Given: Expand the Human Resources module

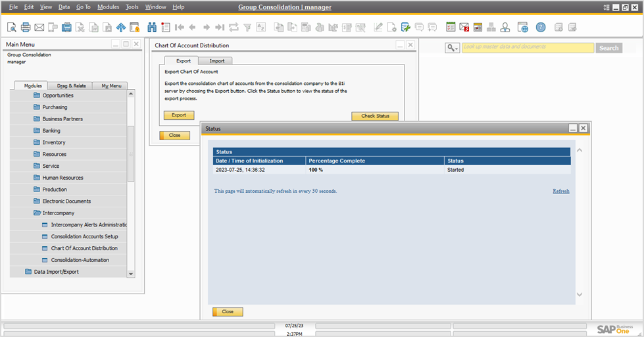Looking at the screenshot, I should pyautogui.click(x=62, y=178).
